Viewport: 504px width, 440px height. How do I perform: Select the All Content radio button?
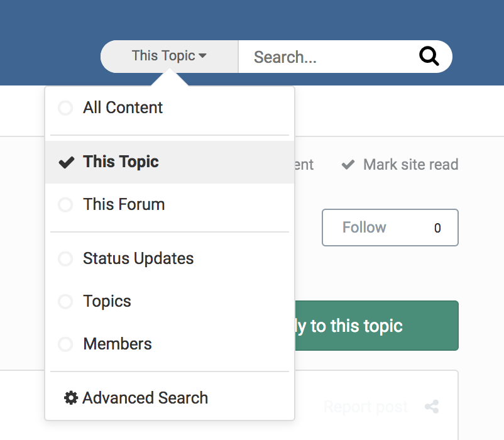pos(65,108)
